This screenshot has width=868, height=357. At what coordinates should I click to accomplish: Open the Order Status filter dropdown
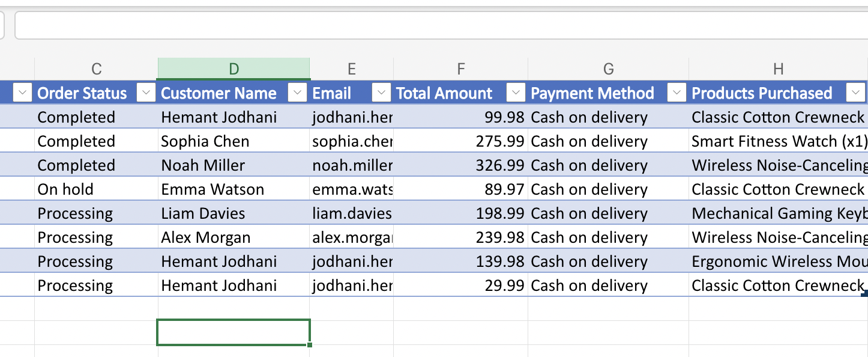[146, 93]
